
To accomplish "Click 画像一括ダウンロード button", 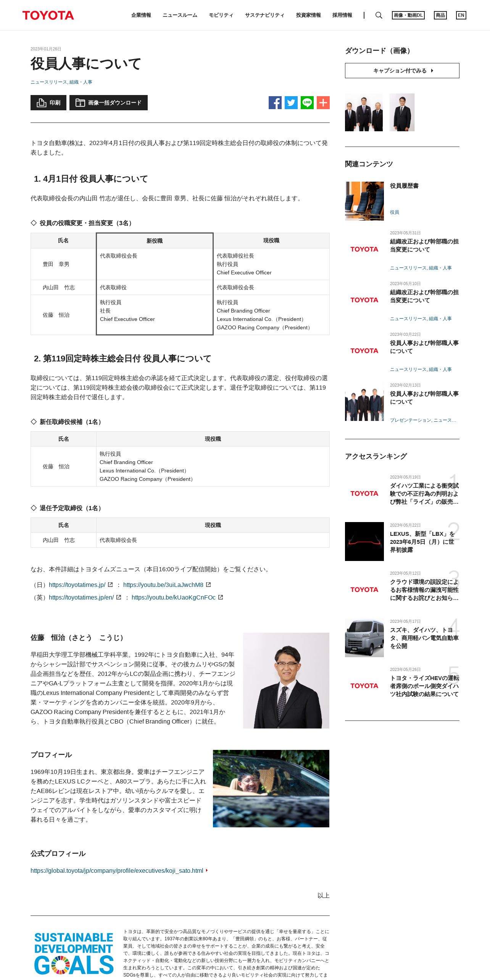I will pos(108,103).
